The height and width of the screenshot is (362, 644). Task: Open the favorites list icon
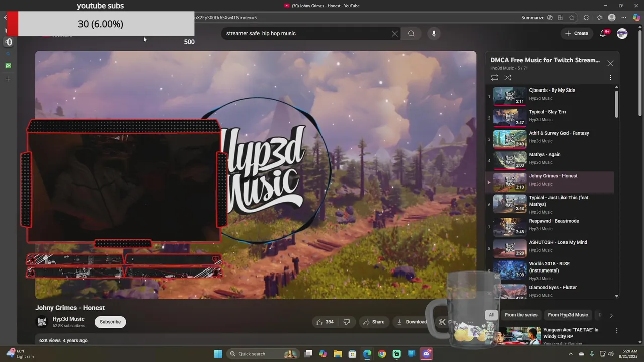pyautogui.click(x=599, y=18)
